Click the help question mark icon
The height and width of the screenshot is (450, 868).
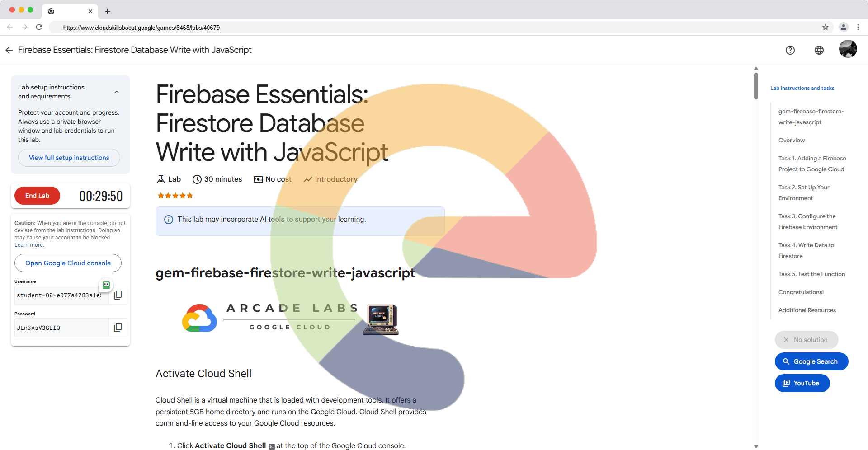[x=790, y=50]
